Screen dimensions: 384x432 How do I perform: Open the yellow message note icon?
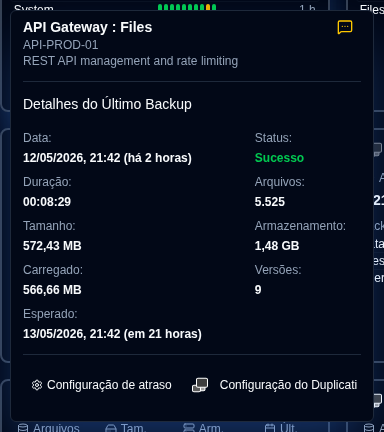(345, 27)
